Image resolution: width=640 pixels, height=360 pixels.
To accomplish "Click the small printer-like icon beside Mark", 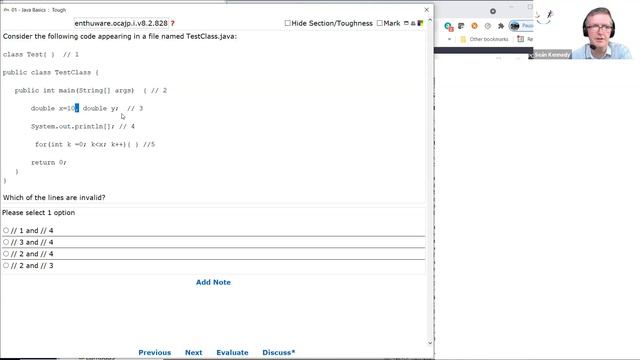I will [x=413, y=23].
